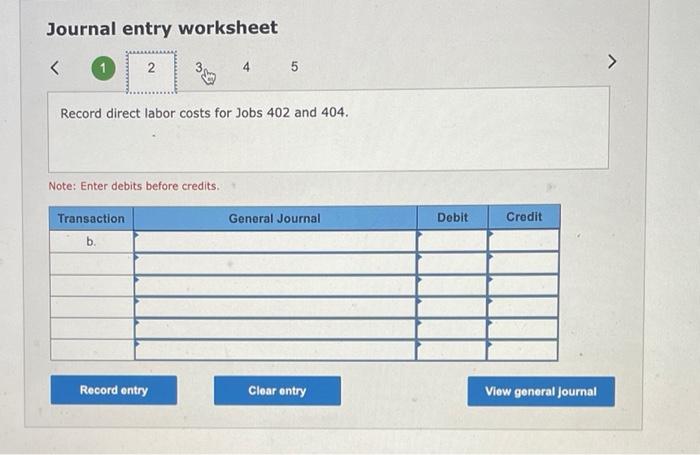Switch to journal entry tab 4
The image size is (700, 455).
pyautogui.click(x=246, y=67)
